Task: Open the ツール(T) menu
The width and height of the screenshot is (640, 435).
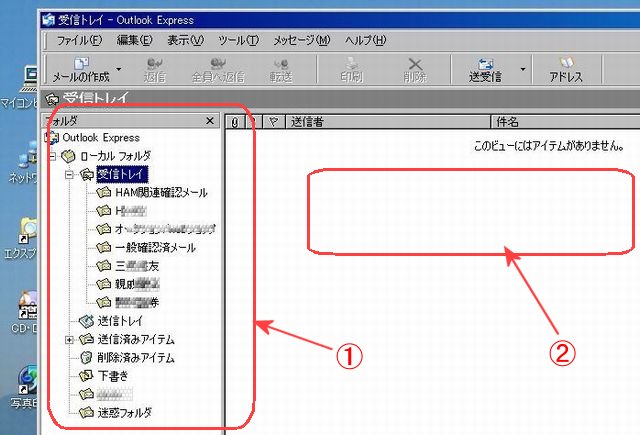Action: coord(238,40)
